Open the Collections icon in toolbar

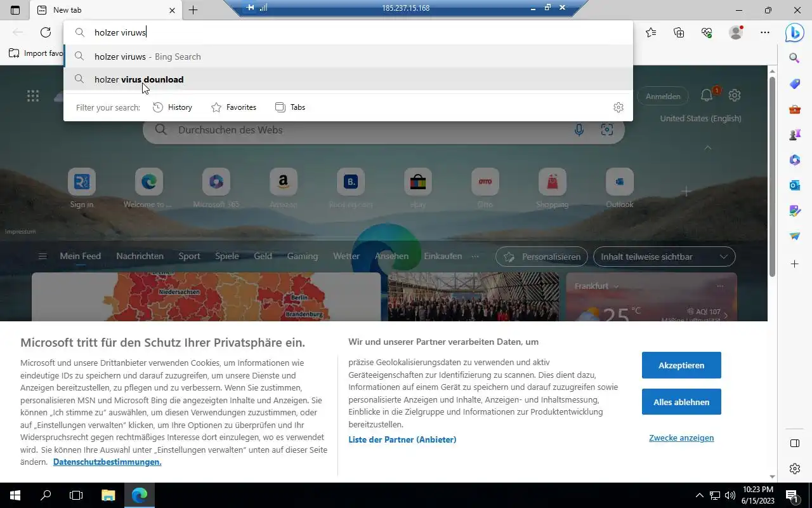coord(679,32)
